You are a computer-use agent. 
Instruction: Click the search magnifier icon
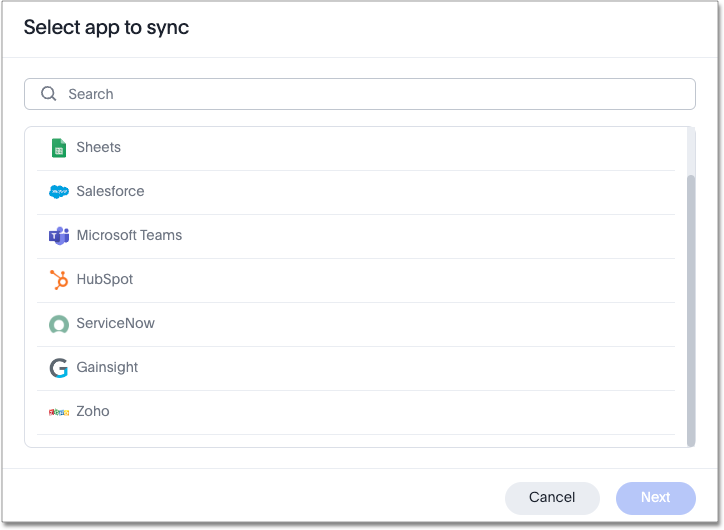click(48, 94)
